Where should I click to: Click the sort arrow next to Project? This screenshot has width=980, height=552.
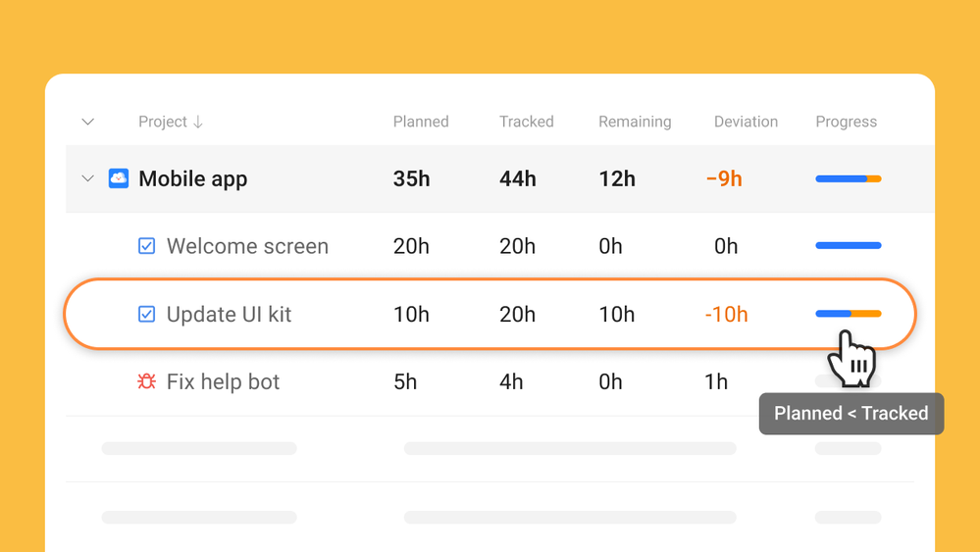[198, 122]
